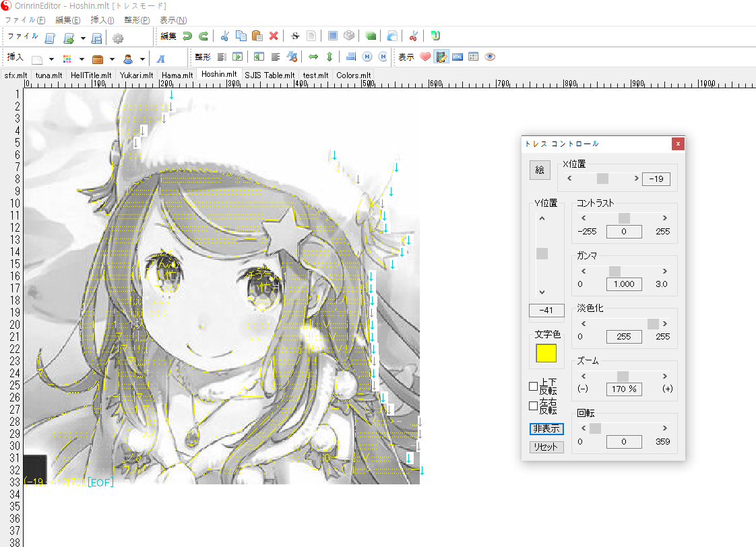Click the red X delete icon
The width and height of the screenshot is (756, 547).
(x=274, y=36)
